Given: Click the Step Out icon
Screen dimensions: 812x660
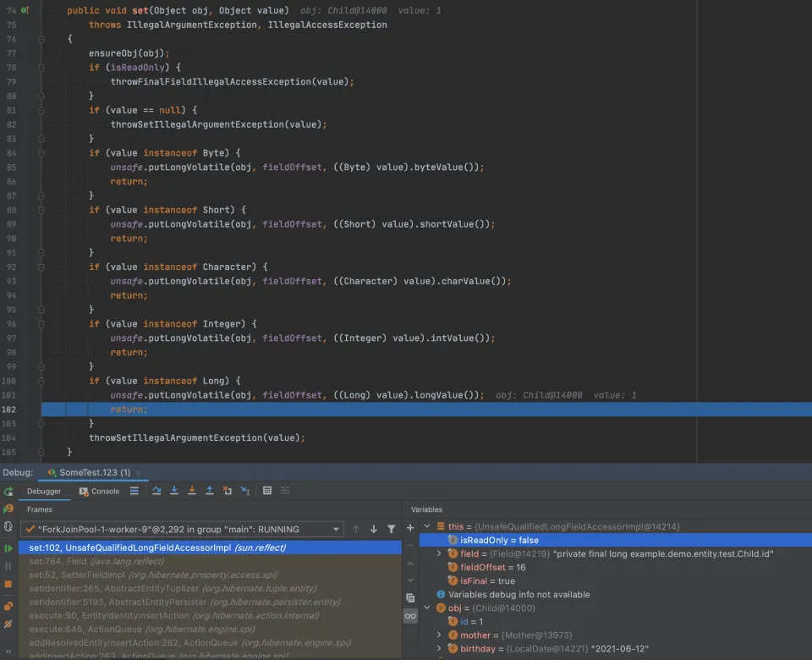Looking at the screenshot, I should (x=210, y=491).
